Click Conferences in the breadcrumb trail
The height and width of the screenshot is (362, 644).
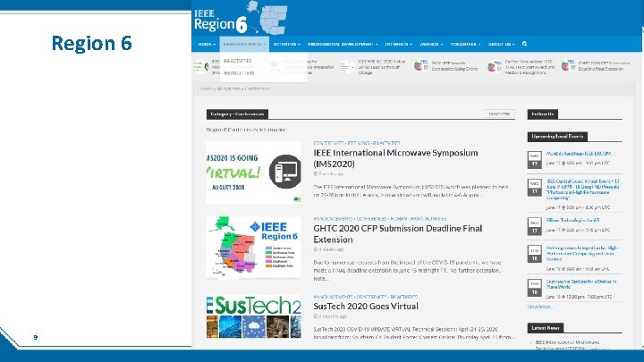coord(258,88)
